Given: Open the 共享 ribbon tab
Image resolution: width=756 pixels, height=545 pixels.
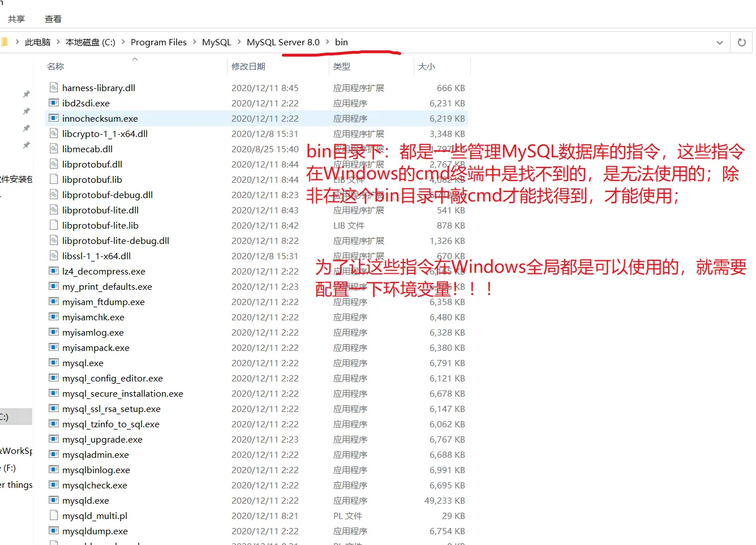Looking at the screenshot, I should pyautogui.click(x=16, y=19).
